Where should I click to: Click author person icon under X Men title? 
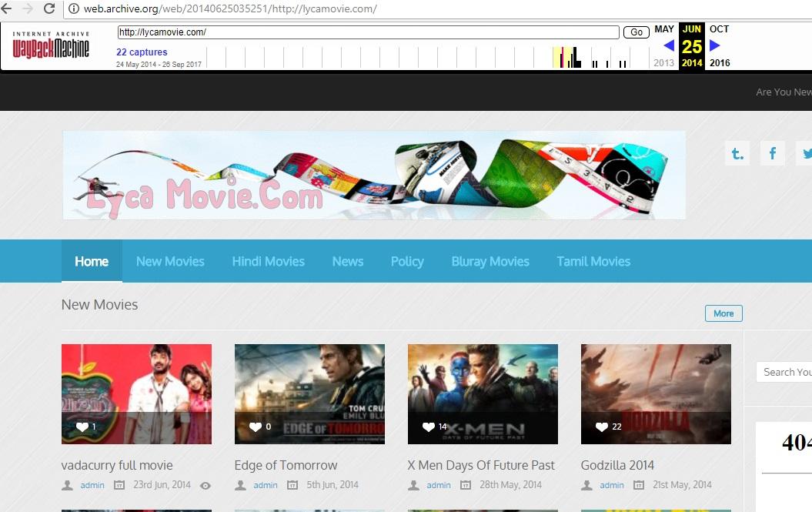coord(413,485)
